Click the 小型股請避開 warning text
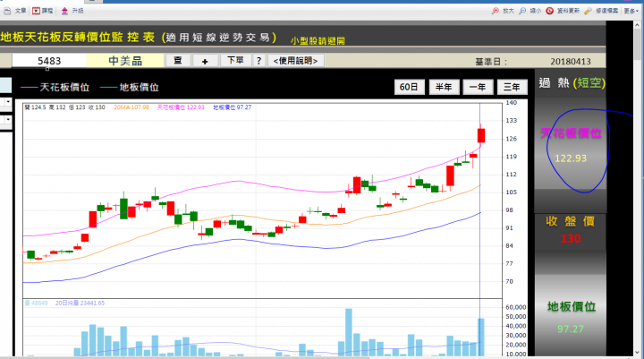The width and height of the screenshot is (644, 359). click(x=318, y=40)
